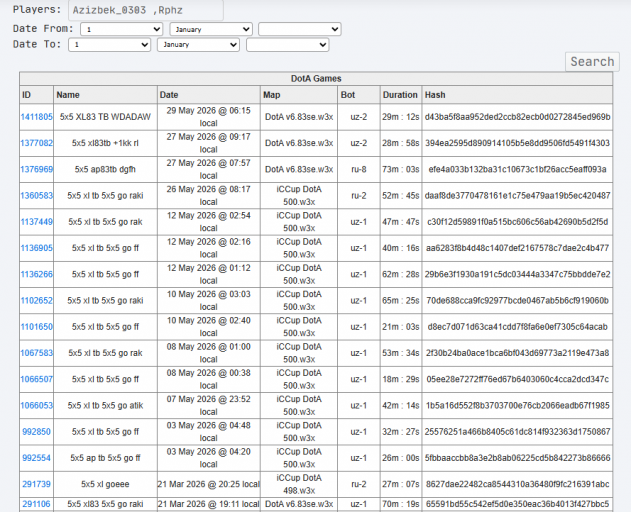Click the Hash column header
Viewport: 631px width, 512px height.
tap(517, 95)
